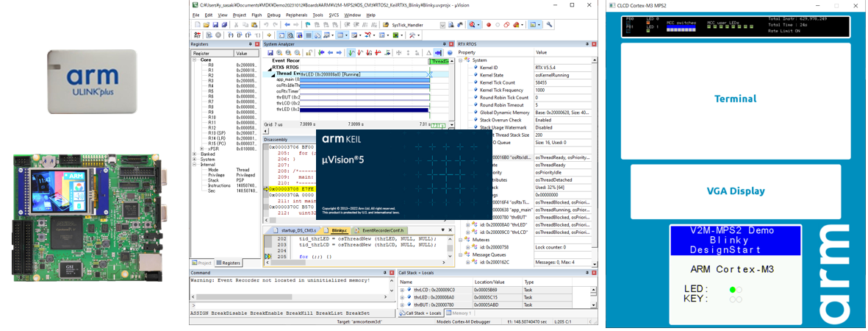
Task: Click the Save icon in main toolbar
Action: (x=215, y=25)
